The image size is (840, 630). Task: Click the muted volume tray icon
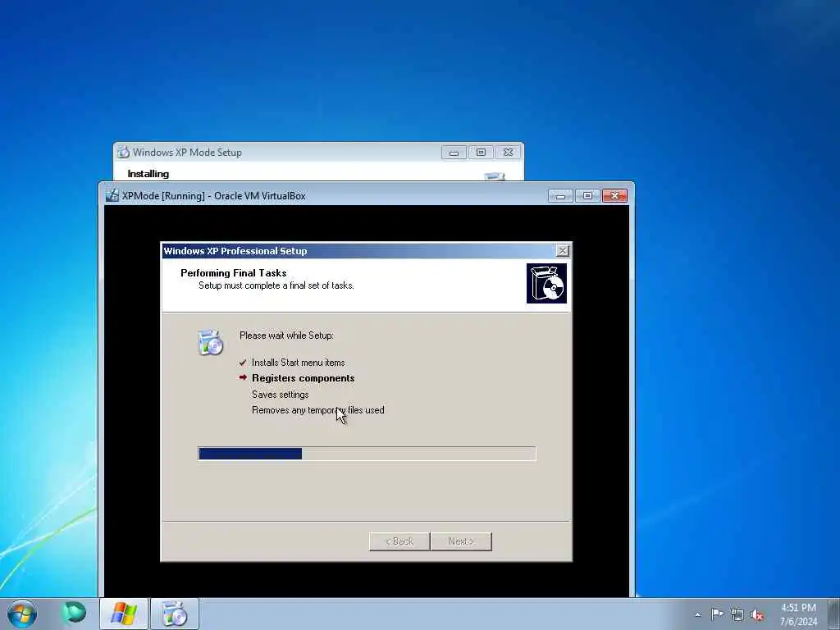(757, 615)
